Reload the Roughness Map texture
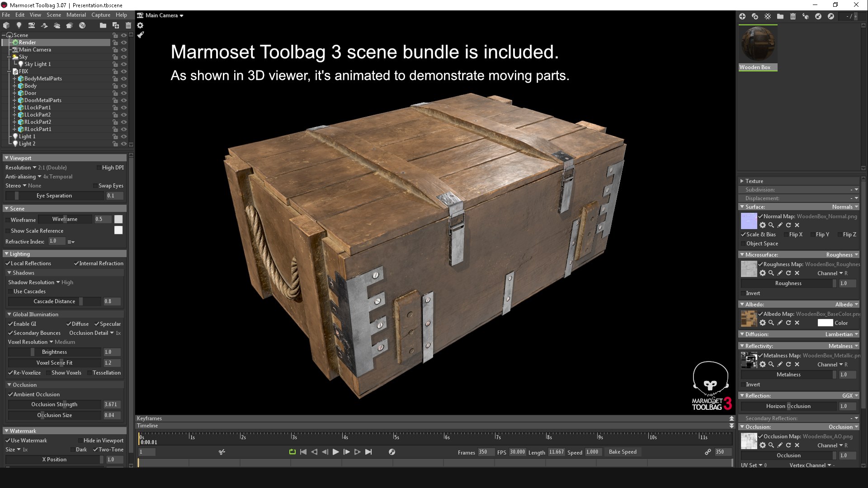Image resolution: width=868 pixels, height=488 pixels. click(788, 273)
